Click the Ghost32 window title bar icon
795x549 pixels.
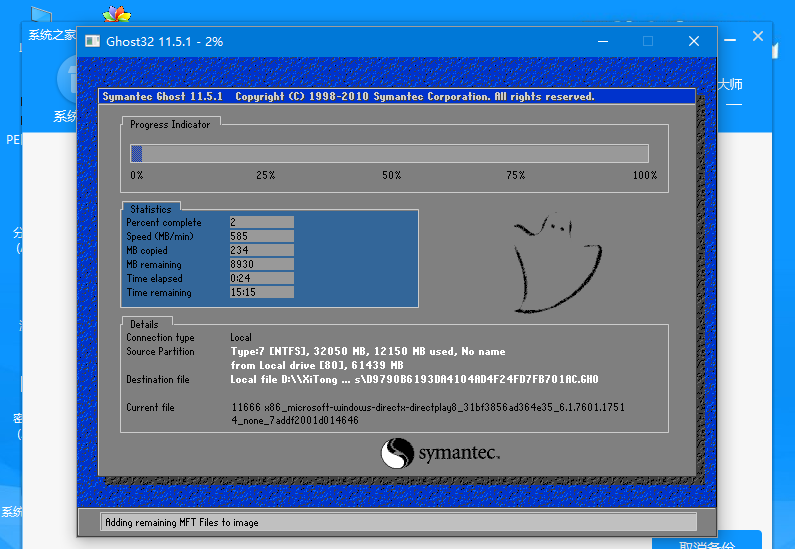[x=92, y=41]
